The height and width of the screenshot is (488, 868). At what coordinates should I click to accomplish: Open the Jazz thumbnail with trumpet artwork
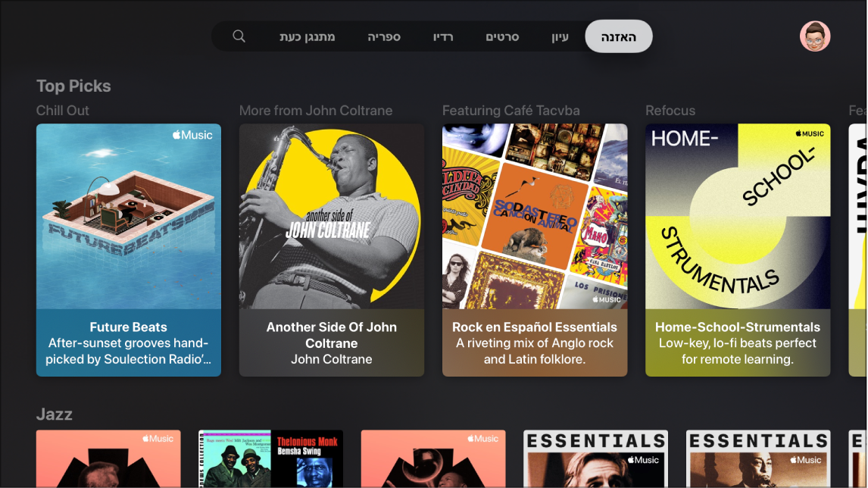pyautogui.click(x=433, y=458)
